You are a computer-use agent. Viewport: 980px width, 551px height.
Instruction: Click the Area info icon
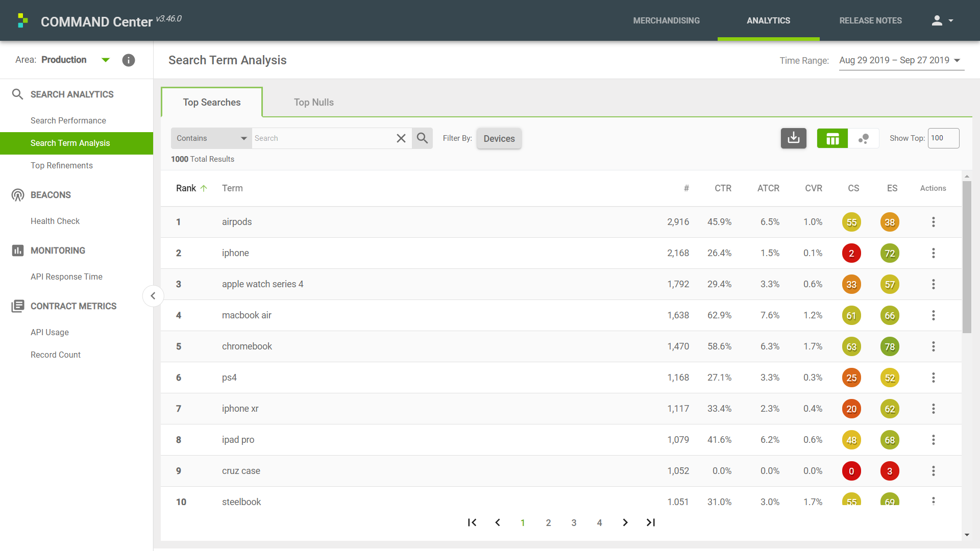click(x=129, y=60)
